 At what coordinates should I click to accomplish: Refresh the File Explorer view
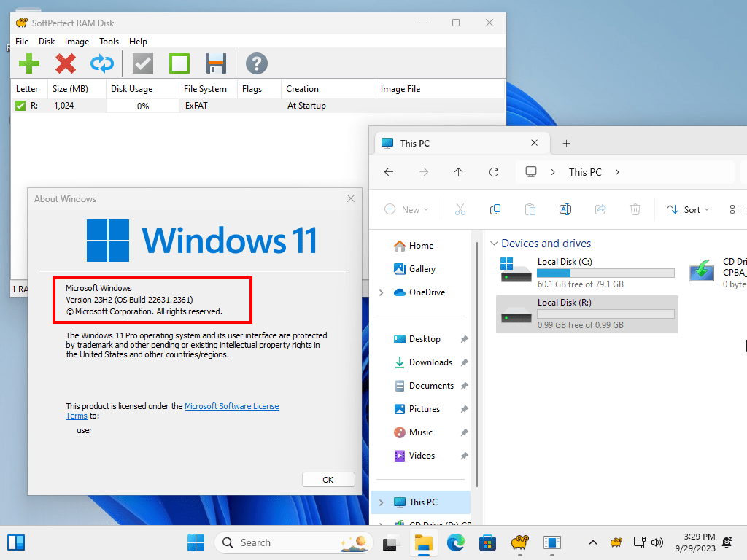click(494, 172)
